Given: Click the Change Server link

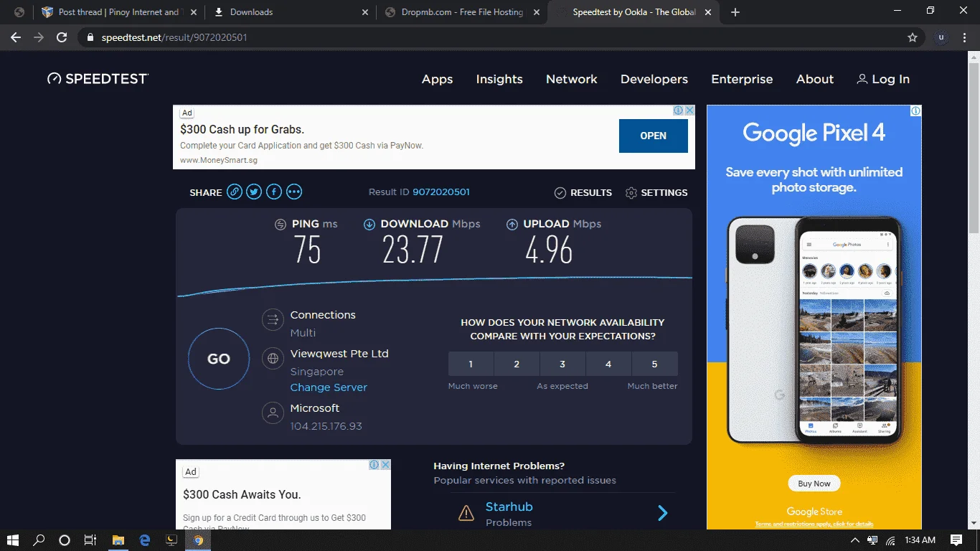Looking at the screenshot, I should pyautogui.click(x=329, y=387).
